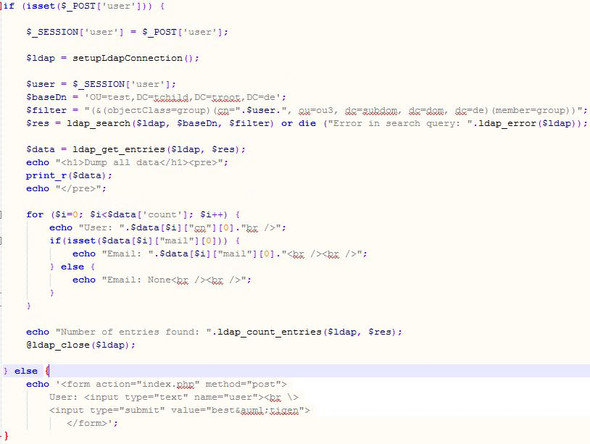590x444 pixels.
Task: Click the 'OU=test,DC=tchild,DC=troot,DC=de' string
Action: (182, 97)
